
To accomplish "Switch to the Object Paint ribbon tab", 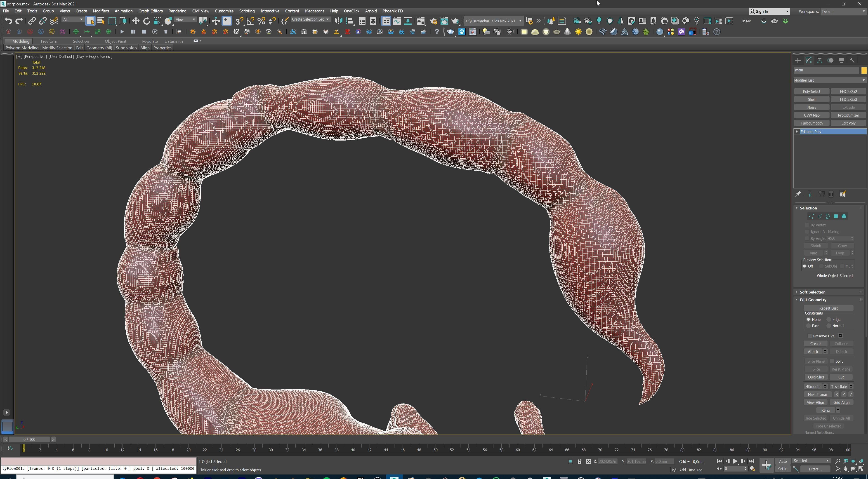I will (115, 41).
